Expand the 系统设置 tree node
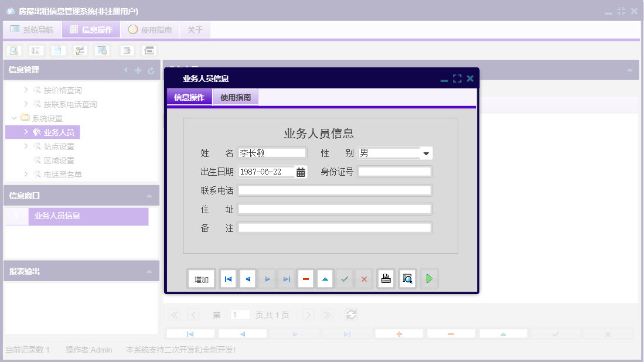This screenshot has height=362, width=644. [x=13, y=118]
